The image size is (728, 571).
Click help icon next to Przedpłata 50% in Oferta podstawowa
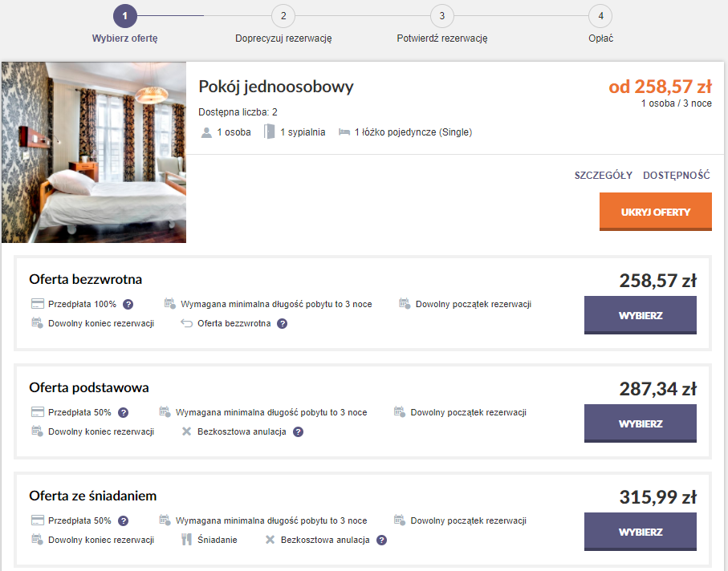123,412
